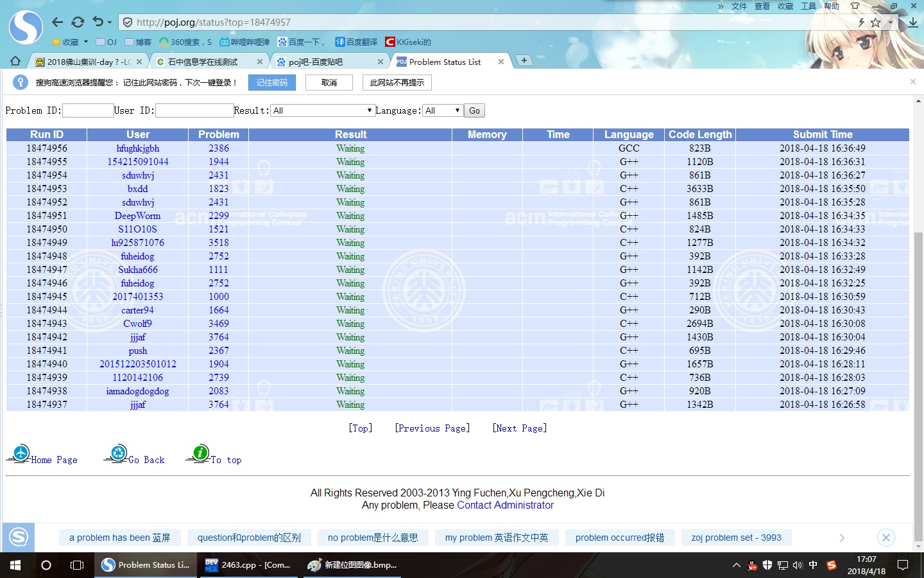
Task: Open the 工具 menu
Action: pos(809,6)
